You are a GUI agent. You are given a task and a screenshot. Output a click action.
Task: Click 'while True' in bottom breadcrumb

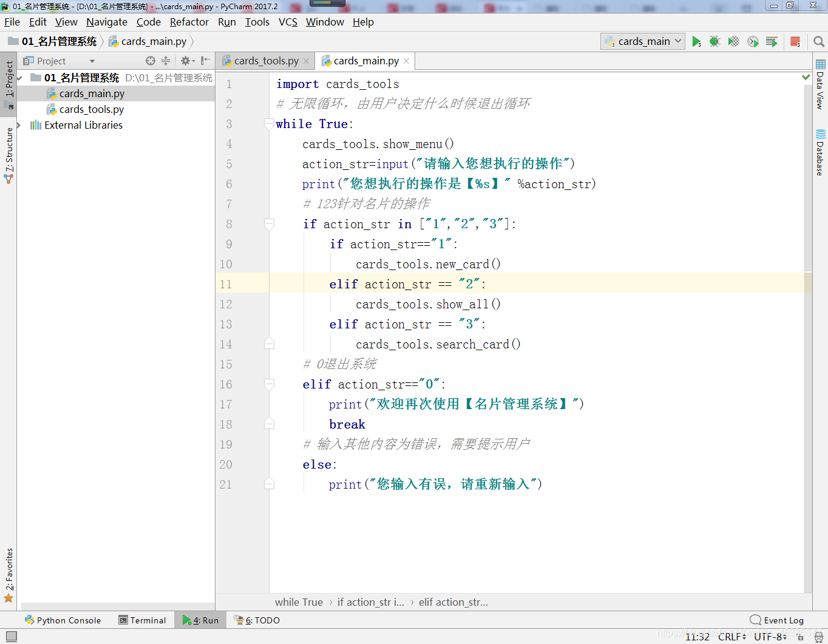click(x=299, y=602)
